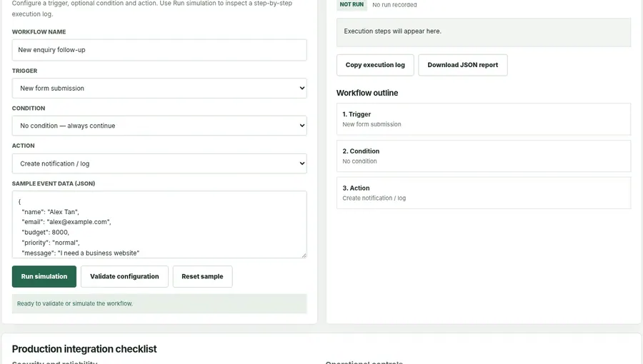Screen dimensions: 643x364
Task: Open the Condition dropdown
Action: [x=159, y=126]
